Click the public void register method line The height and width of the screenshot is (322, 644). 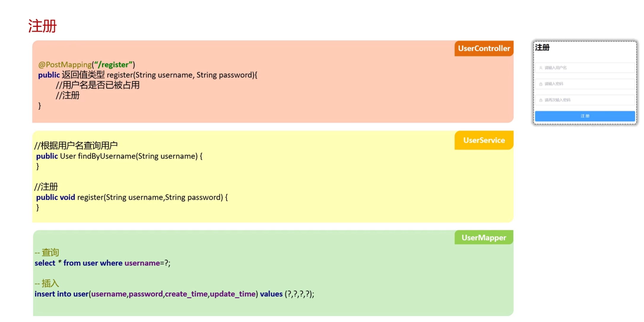pos(132,197)
